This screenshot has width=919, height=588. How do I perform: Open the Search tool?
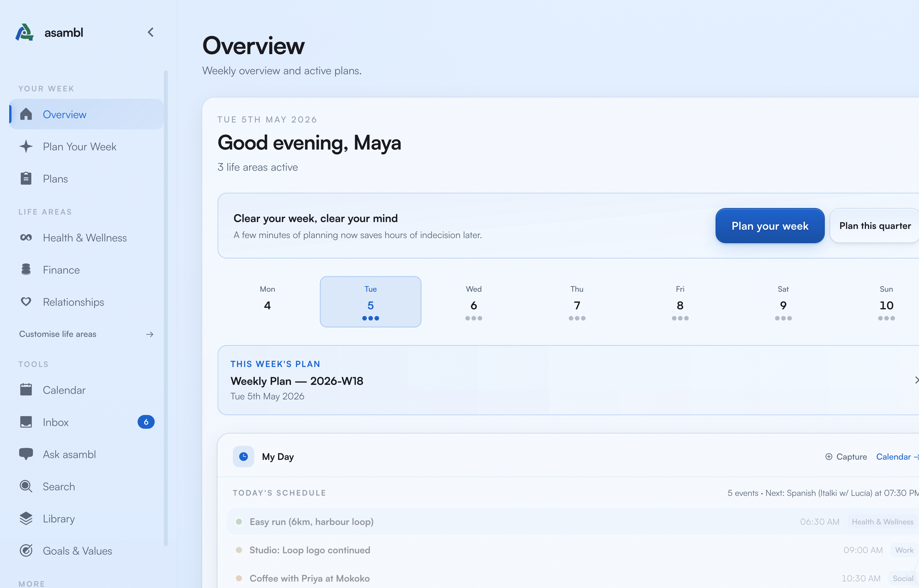point(87,486)
